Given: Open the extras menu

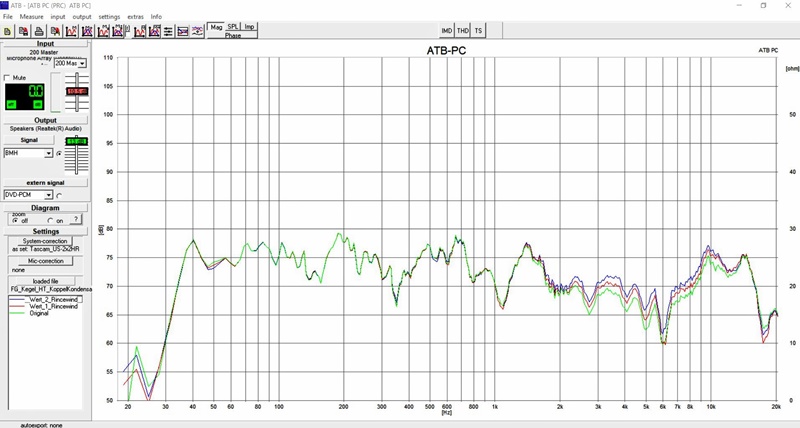Looking at the screenshot, I should tap(135, 17).
